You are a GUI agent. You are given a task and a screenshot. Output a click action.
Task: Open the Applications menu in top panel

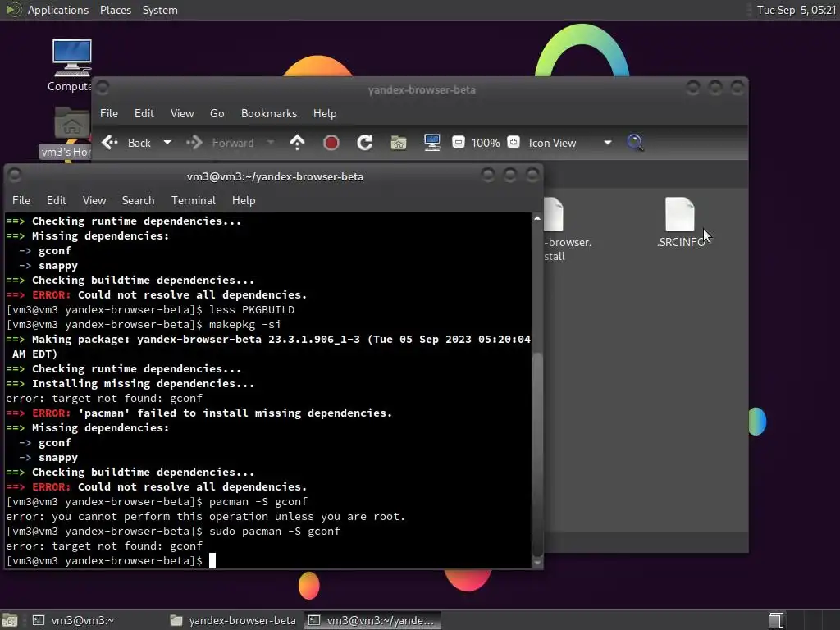pos(58,10)
